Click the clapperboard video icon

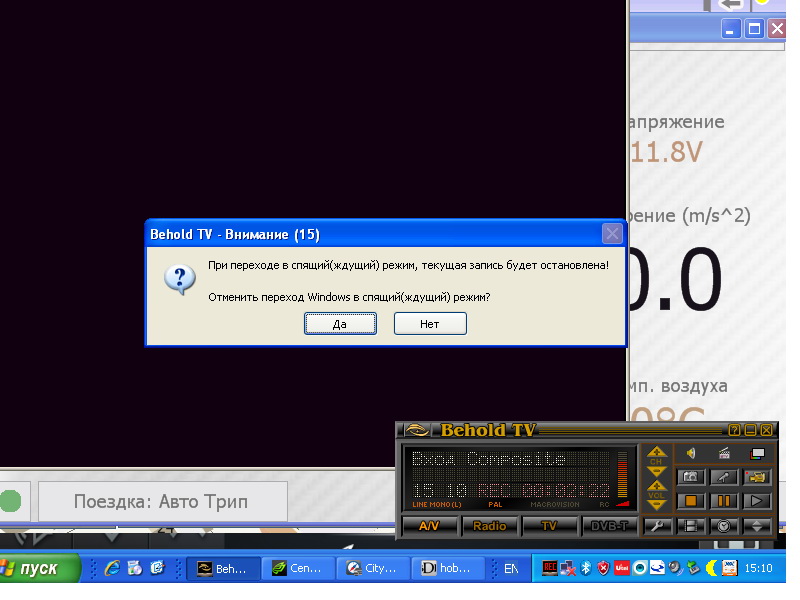coord(723,453)
